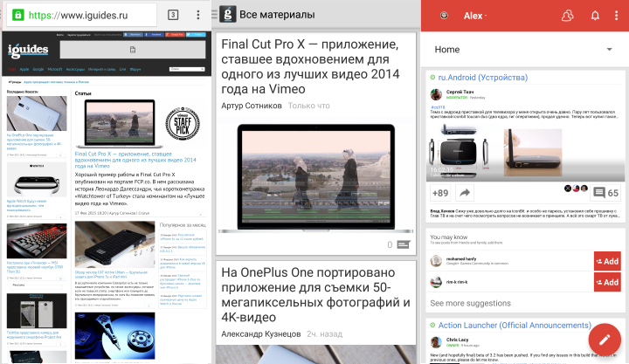This screenshot has width=629, height=364.
Task: Tap the green HTTPS padlock icon
Action: (18, 15)
